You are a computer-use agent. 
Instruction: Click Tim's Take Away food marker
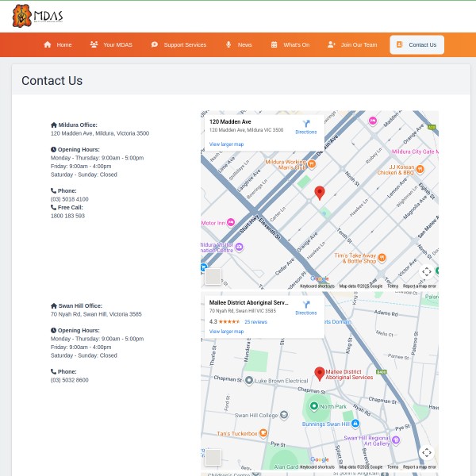(x=382, y=256)
